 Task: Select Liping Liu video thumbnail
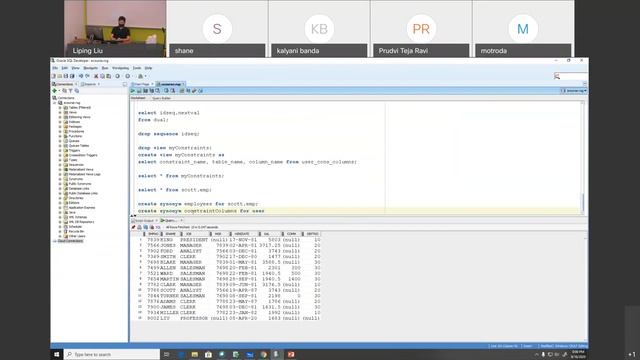point(115,28)
